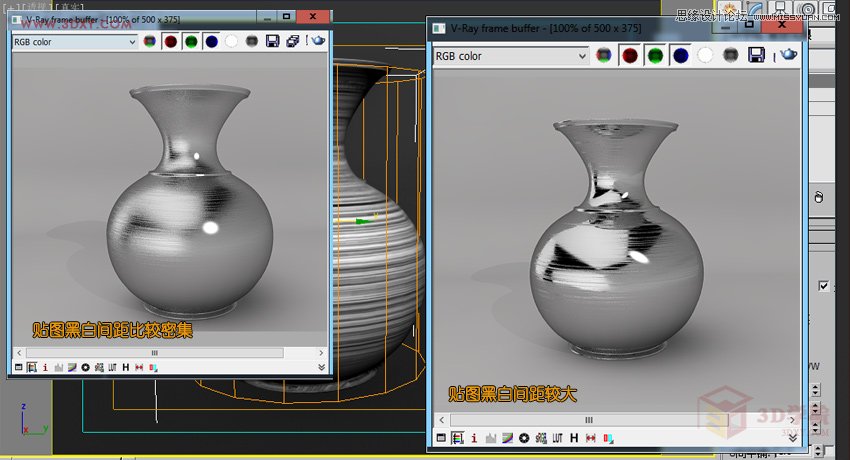Image resolution: width=850 pixels, height=460 pixels.
Task: Click the rendered vase in the right frame buffer
Action: tap(616, 238)
